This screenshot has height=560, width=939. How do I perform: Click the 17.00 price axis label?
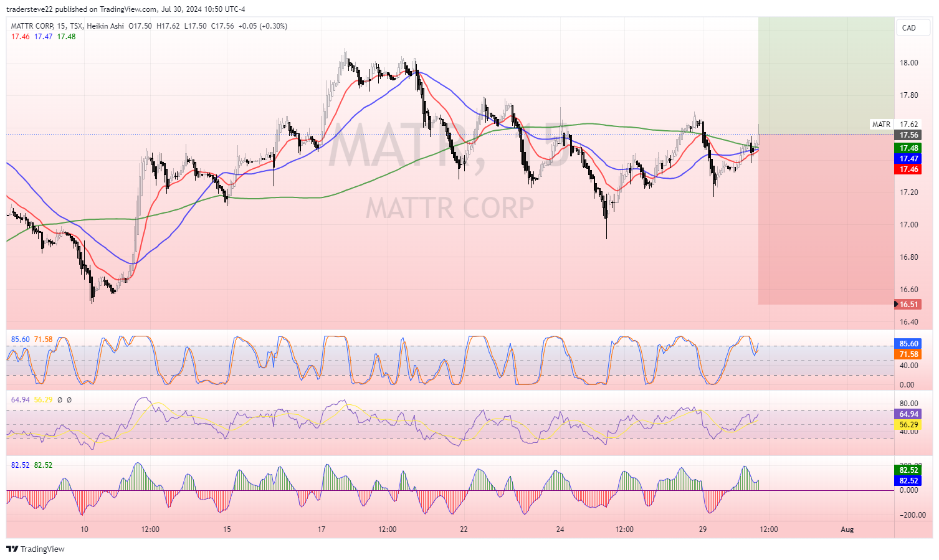pyautogui.click(x=909, y=225)
